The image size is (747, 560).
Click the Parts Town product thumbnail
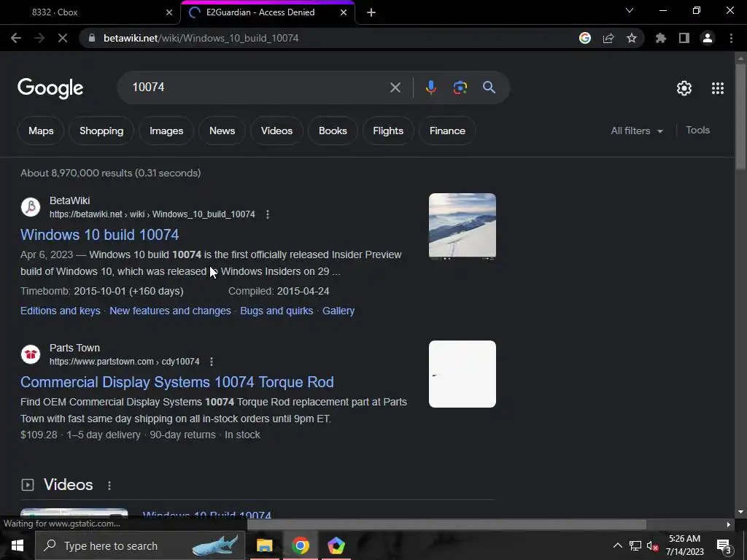tap(462, 374)
